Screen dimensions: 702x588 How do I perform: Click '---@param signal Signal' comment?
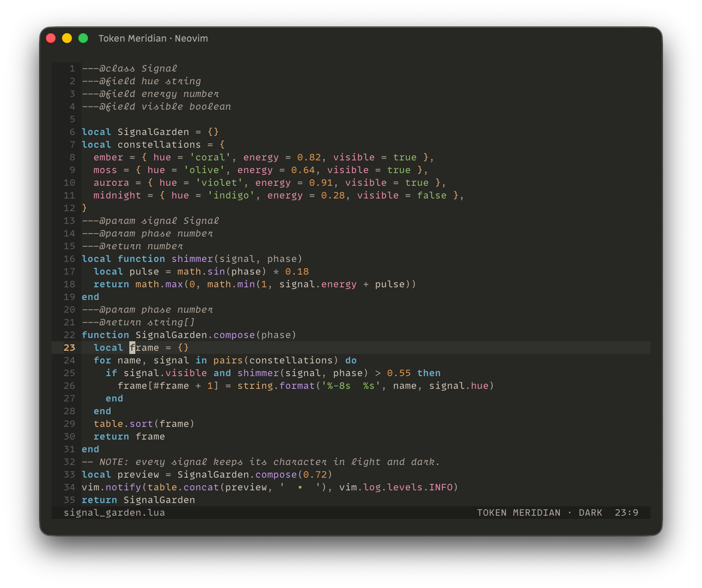pos(150,221)
